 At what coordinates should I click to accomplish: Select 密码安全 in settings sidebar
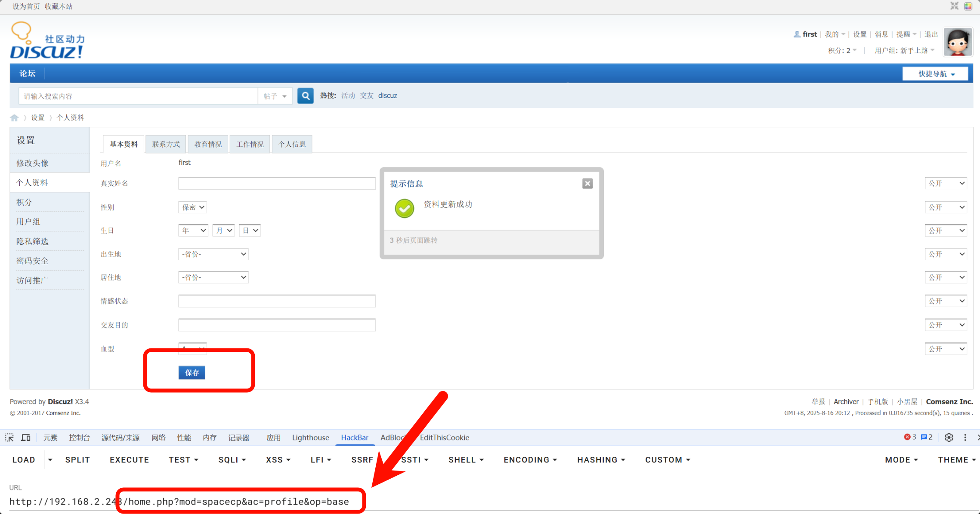point(33,261)
